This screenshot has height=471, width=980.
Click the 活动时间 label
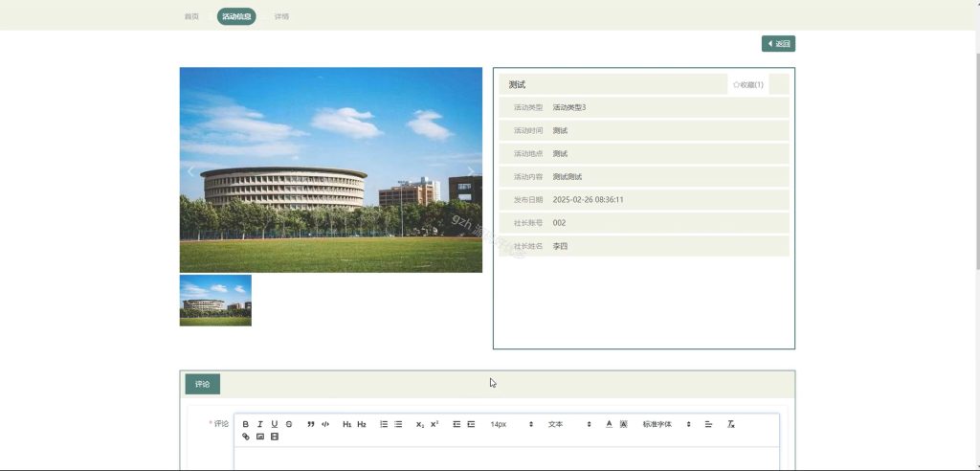tap(528, 131)
